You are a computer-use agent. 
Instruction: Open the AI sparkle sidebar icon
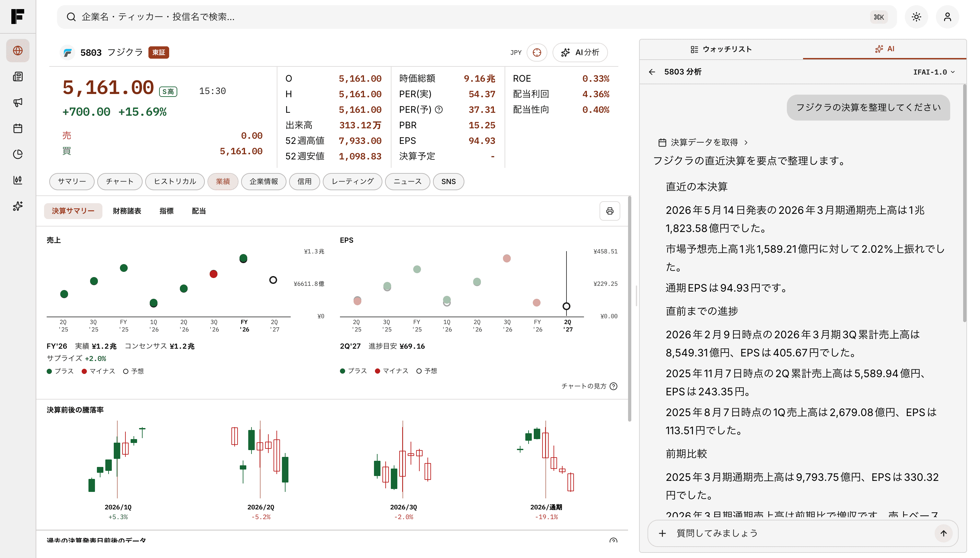(x=17, y=206)
